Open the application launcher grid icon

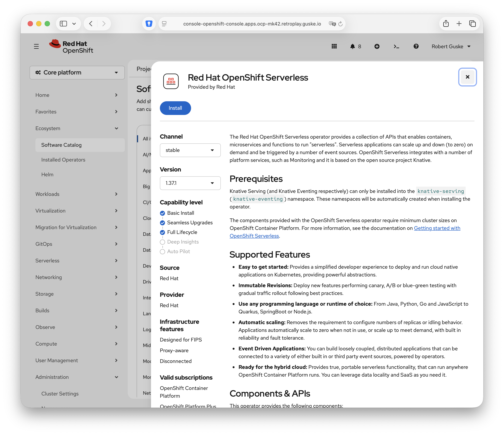[334, 46]
